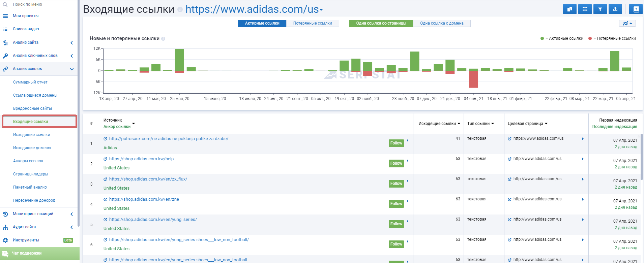The height and width of the screenshot is (263, 644).
Task: Select Одна ссылка со страницы option
Action: coord(381,23)
